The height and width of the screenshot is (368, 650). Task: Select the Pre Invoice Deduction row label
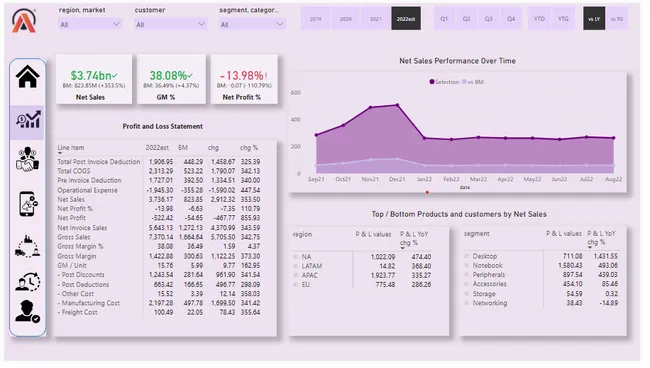coord(90,180)
